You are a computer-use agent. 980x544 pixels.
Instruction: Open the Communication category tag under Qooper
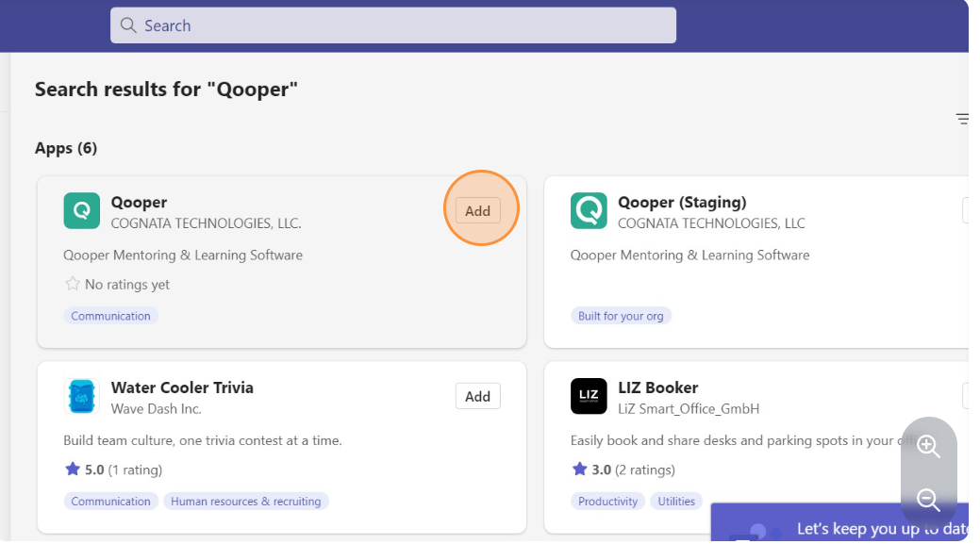click(110, 316)
